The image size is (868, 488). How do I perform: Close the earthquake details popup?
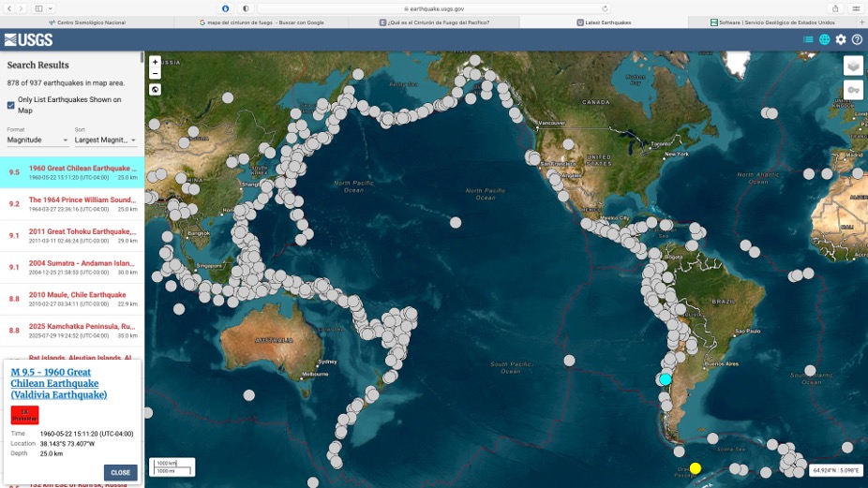coord(120,472)
